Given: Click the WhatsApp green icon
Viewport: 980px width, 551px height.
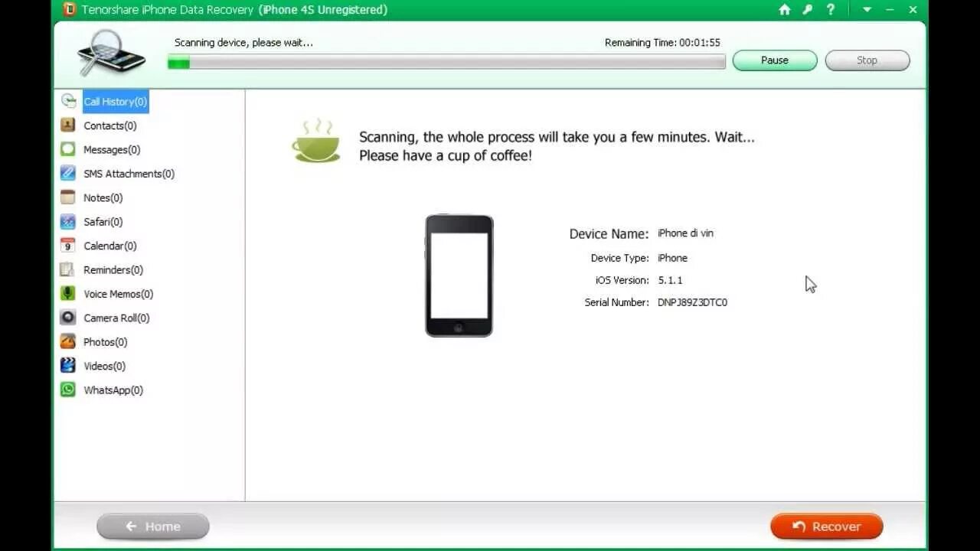Looking at the screenshot, I should coord(68,390).
